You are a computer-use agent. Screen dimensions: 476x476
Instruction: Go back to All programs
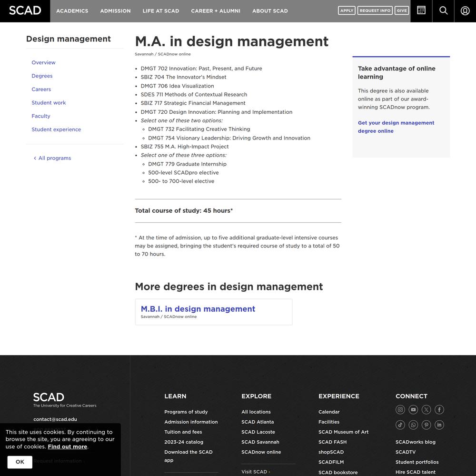(52, 158)
